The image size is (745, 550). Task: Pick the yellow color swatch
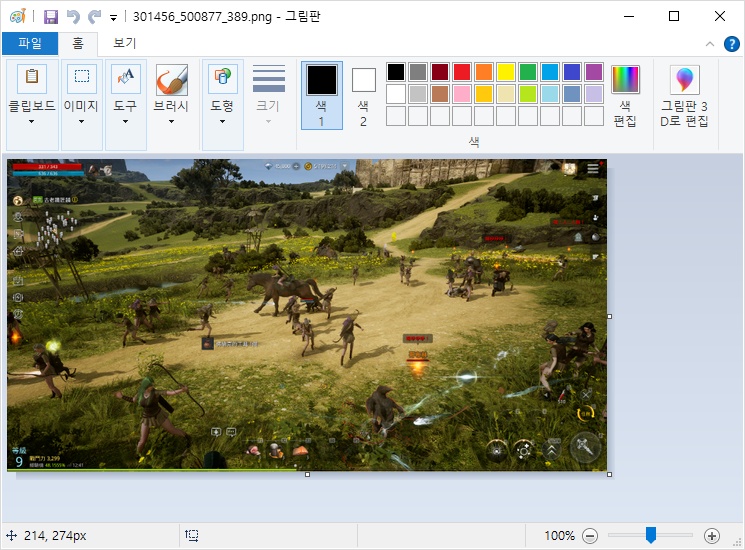[x=506, y=72]
